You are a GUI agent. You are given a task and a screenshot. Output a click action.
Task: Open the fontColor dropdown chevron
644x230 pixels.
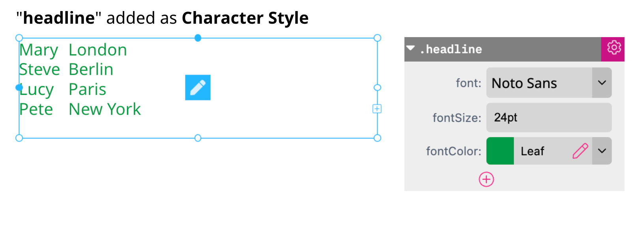(602, 151)
